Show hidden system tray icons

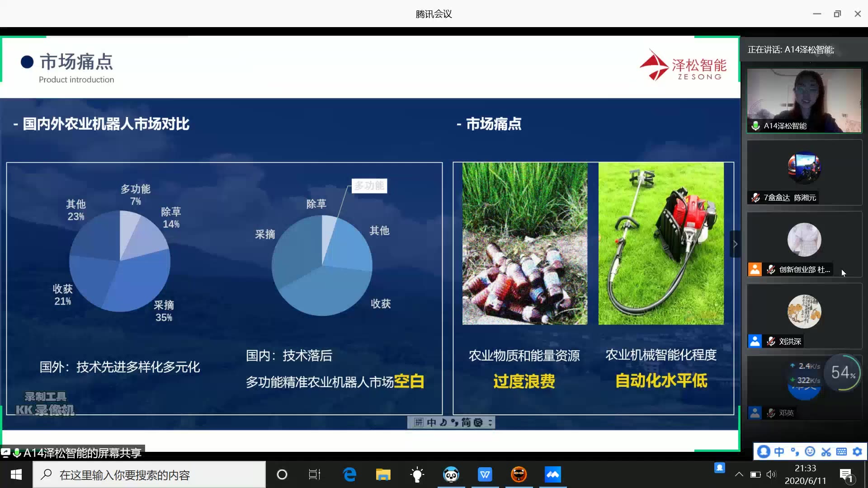pos(739,474)
